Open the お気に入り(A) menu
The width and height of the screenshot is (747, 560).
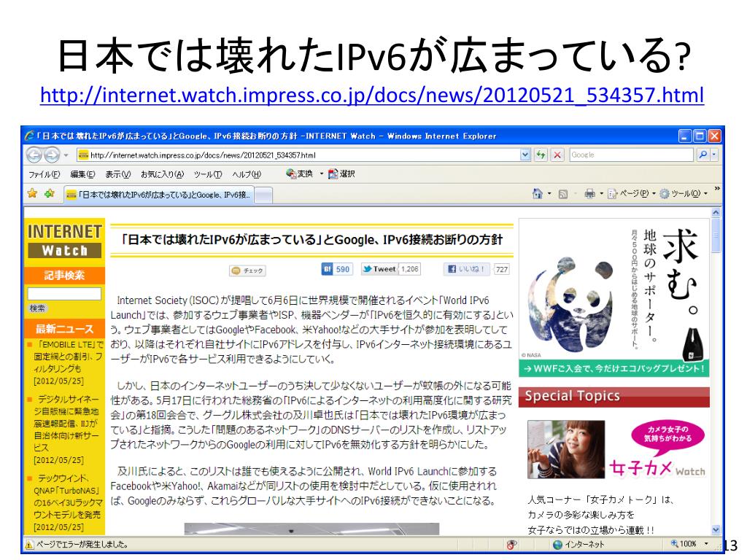pos(162,174)
